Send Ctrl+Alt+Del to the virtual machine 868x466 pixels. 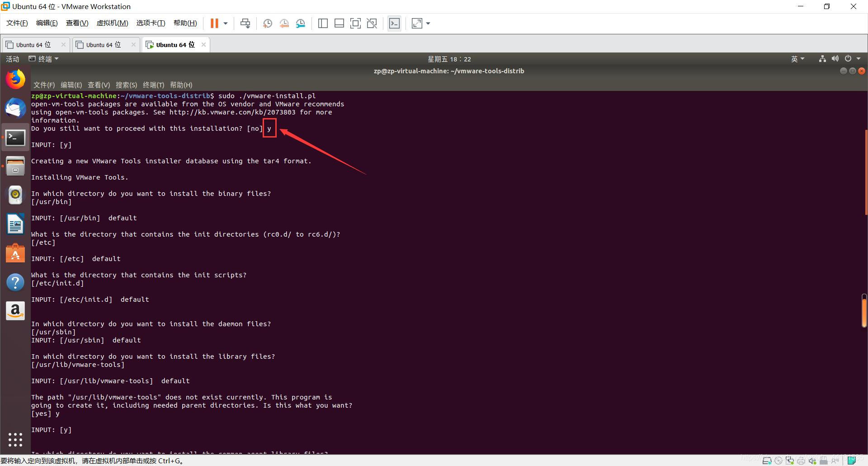tap(245, 23)
